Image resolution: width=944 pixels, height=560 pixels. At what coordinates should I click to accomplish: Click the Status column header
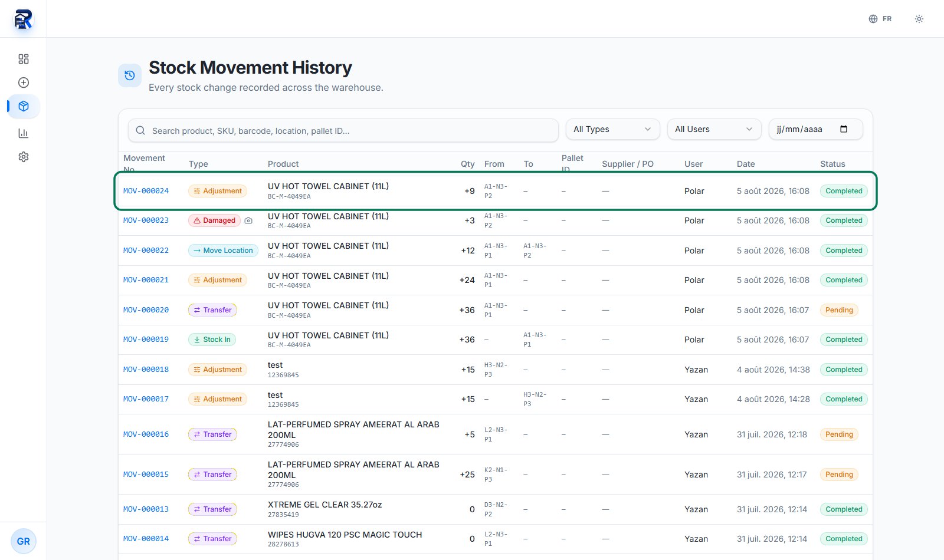click(832, 164)
